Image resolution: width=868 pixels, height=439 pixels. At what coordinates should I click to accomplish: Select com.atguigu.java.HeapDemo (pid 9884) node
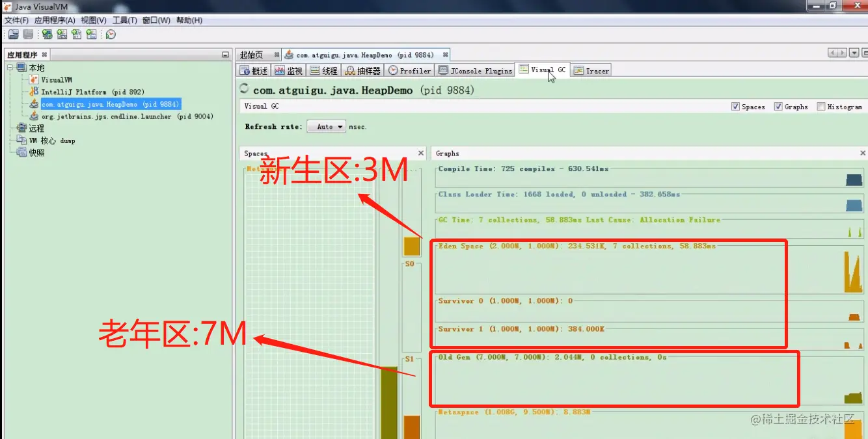coord(110,104)
